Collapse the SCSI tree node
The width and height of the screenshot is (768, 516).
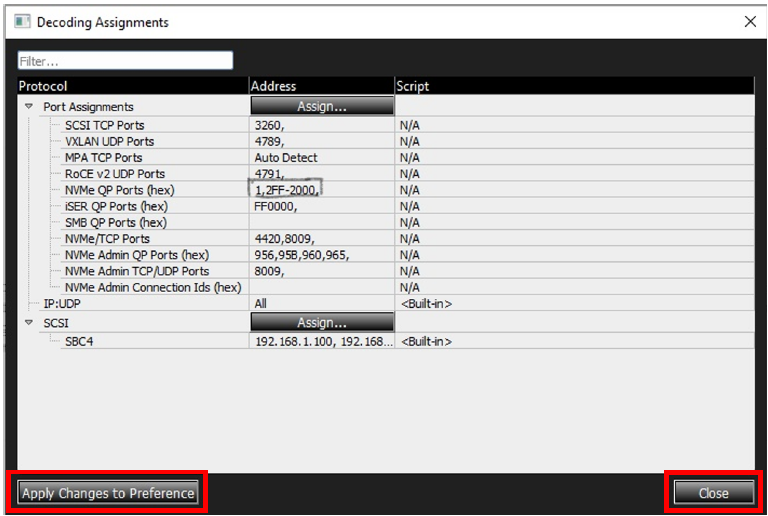(29, 323)
